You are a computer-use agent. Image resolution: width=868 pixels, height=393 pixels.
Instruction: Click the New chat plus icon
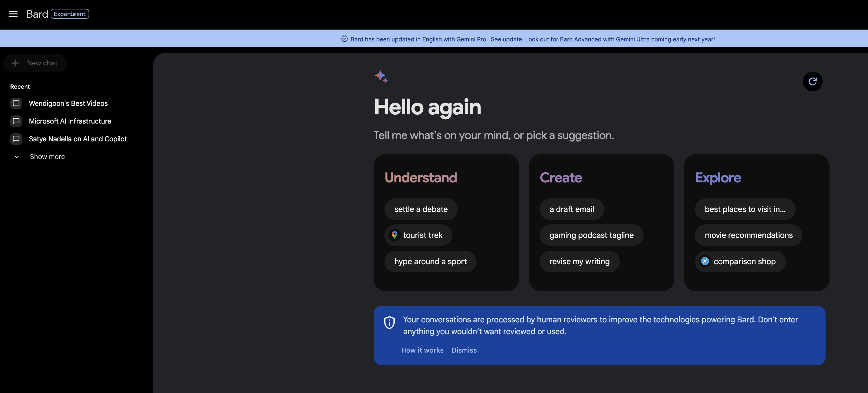(15, 63)
